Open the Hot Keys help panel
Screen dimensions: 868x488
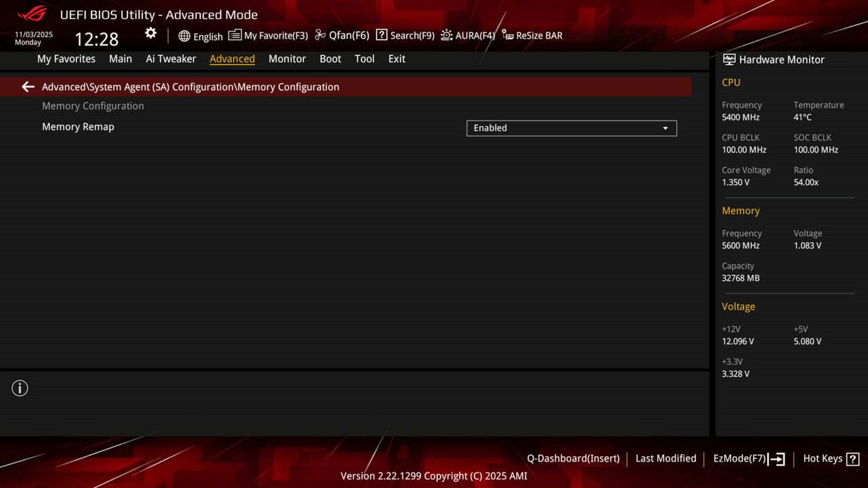831,458
